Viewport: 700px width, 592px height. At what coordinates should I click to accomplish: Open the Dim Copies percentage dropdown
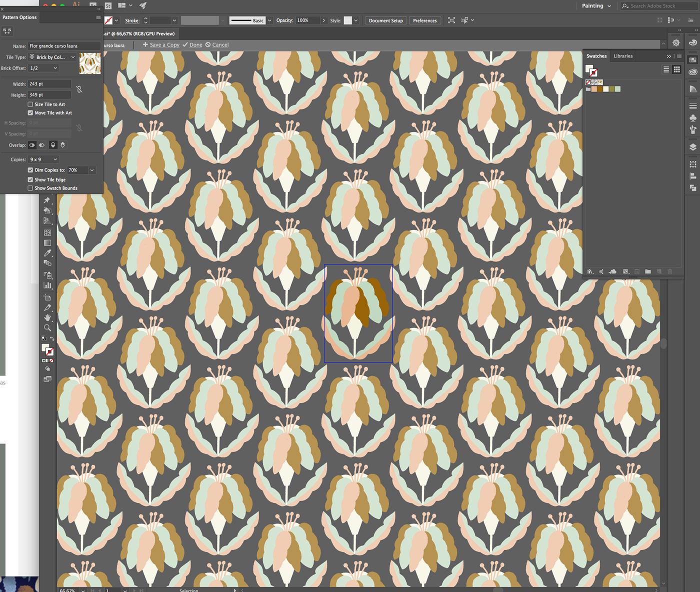click(x=92, y=170)
